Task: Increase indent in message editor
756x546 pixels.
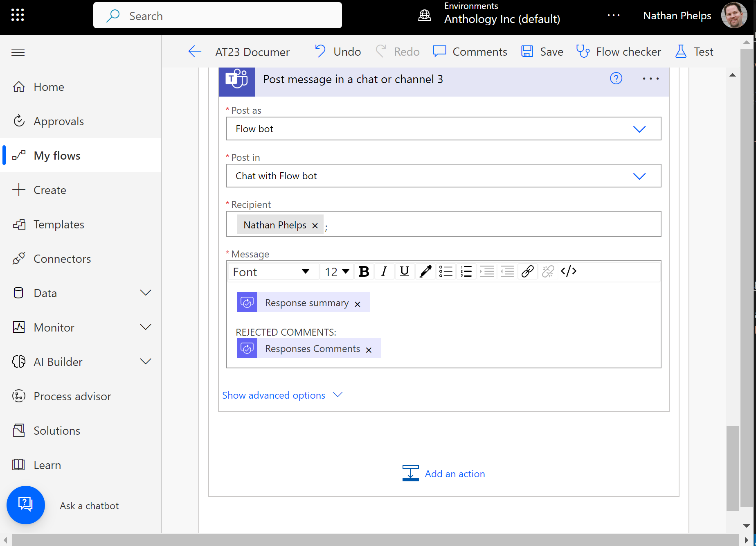Action: pos(487,271)
